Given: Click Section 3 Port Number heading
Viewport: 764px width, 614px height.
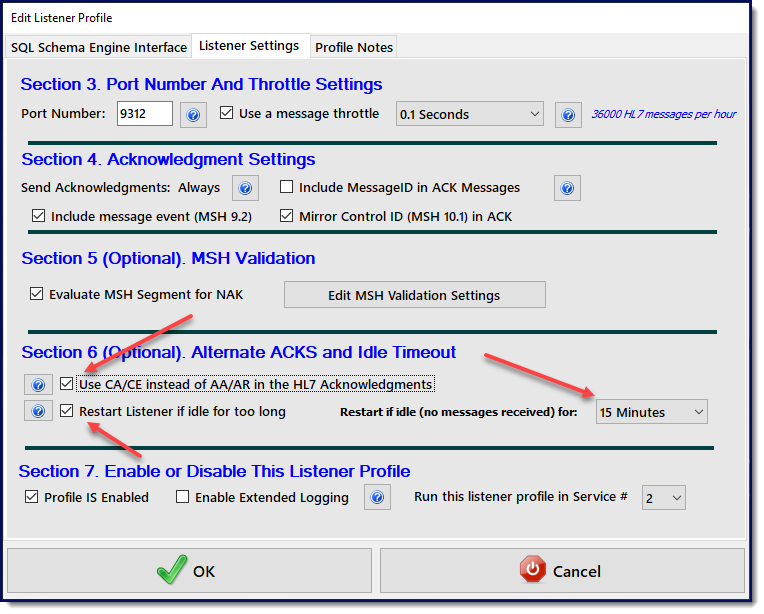Looking at the screenshot, I should [x=201, y=84].
